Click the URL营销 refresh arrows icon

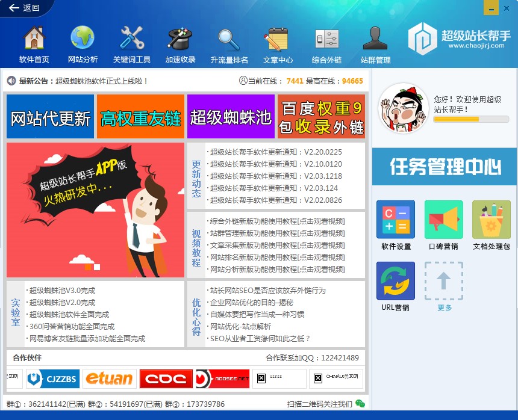(x=396, y=281)
